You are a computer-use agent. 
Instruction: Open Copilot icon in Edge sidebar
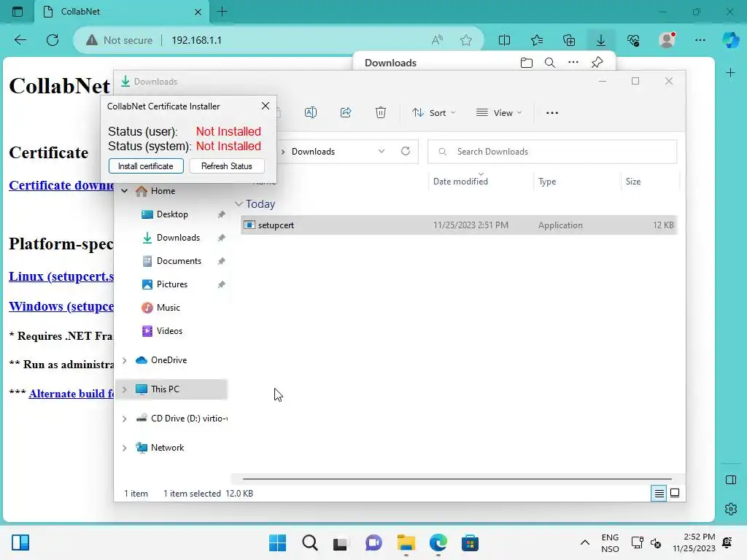tap(731, 40)
